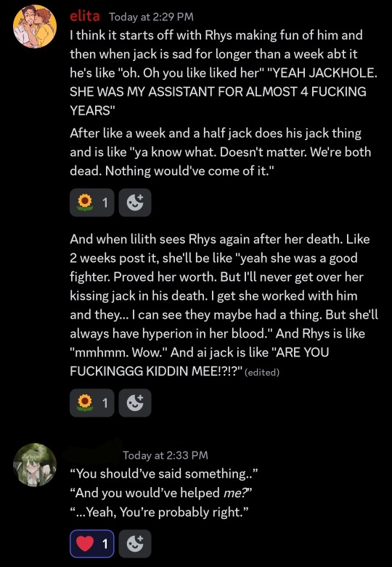Screen dimensions: 392x567
Task: Open elita's profile avatar
Action: point(35,26)
